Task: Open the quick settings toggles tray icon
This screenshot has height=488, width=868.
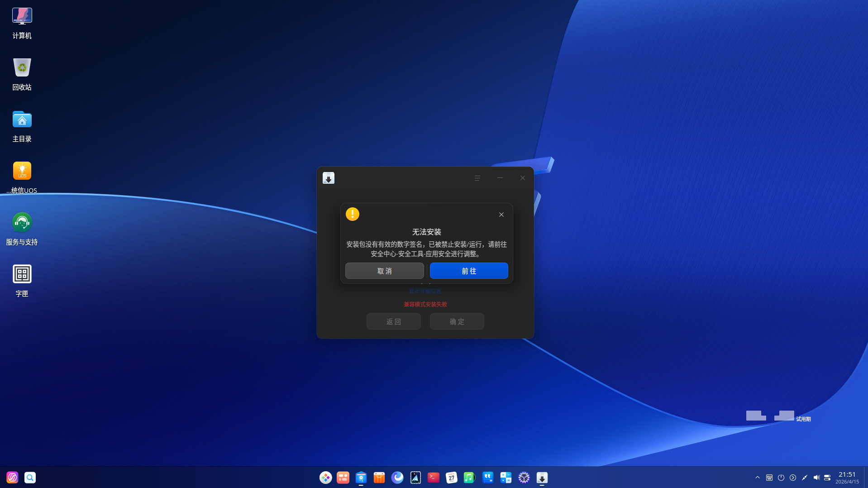Action: click(828, 478)
